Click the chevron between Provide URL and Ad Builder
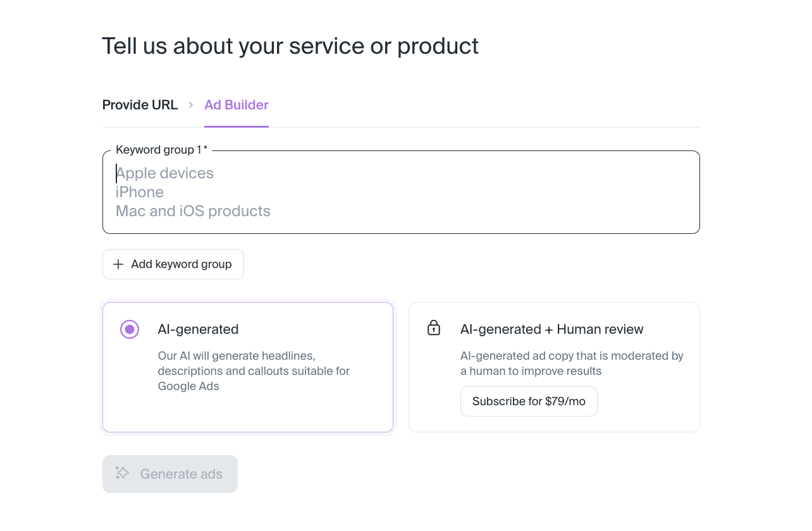Viewport: 812px width, 531px height. [x=191, y=105]
